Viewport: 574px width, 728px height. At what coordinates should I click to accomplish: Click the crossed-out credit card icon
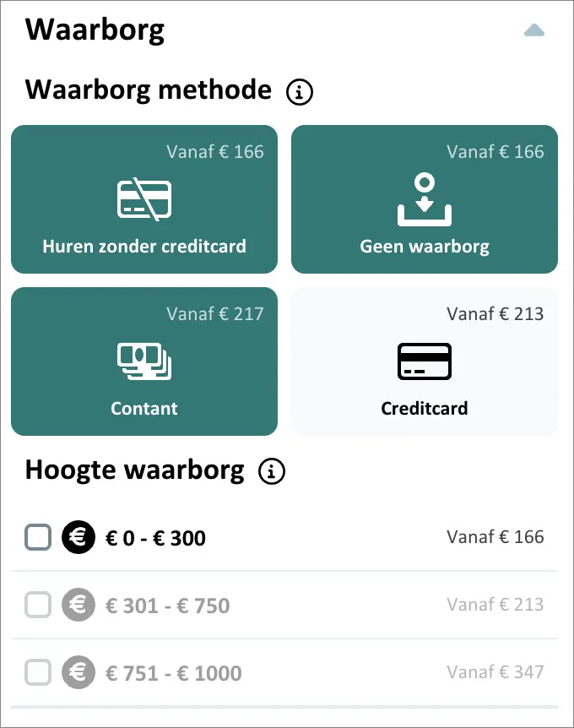coord(143,200)
